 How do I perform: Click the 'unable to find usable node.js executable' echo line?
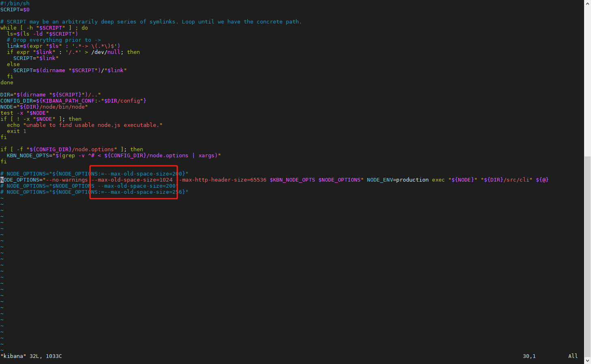tap(84, 125)
